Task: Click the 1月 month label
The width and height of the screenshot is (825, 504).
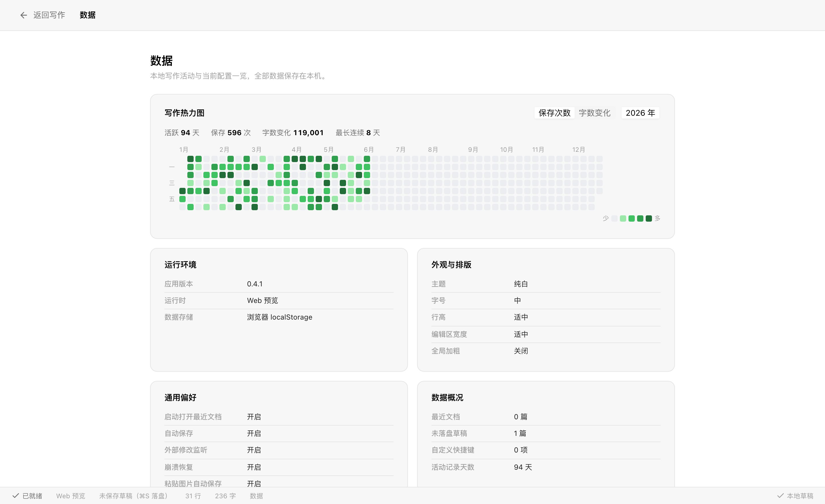Action: (x=184, y=149)
